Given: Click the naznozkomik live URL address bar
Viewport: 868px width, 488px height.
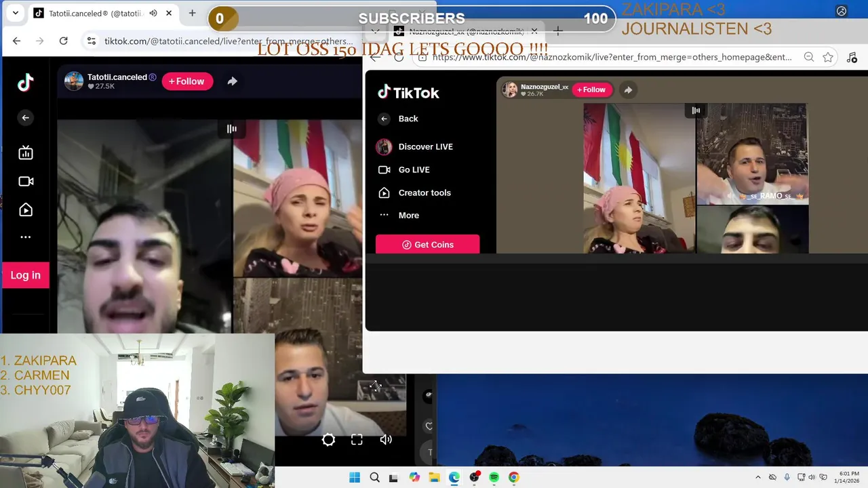Looking at the screenshot, I should (612, 58).
